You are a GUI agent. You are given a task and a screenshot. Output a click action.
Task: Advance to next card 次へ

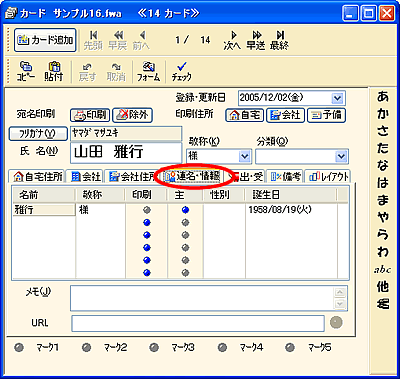tap(232, 40)
